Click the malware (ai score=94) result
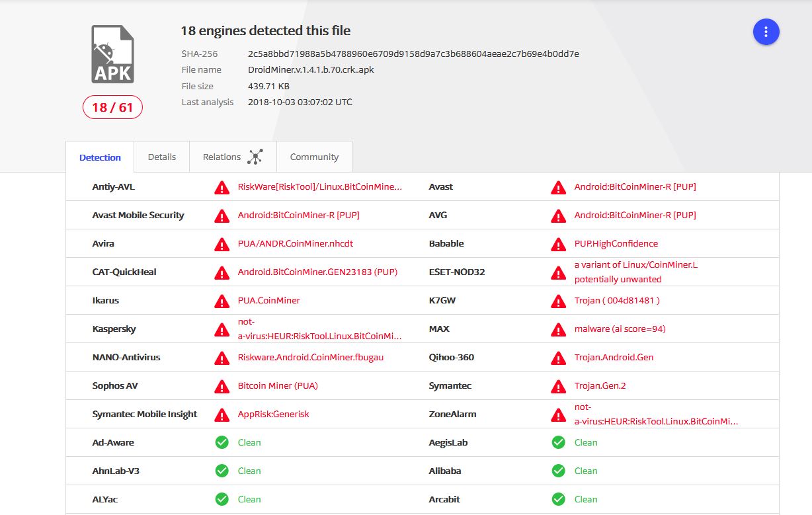812x515 pixels. coord(620,329)
